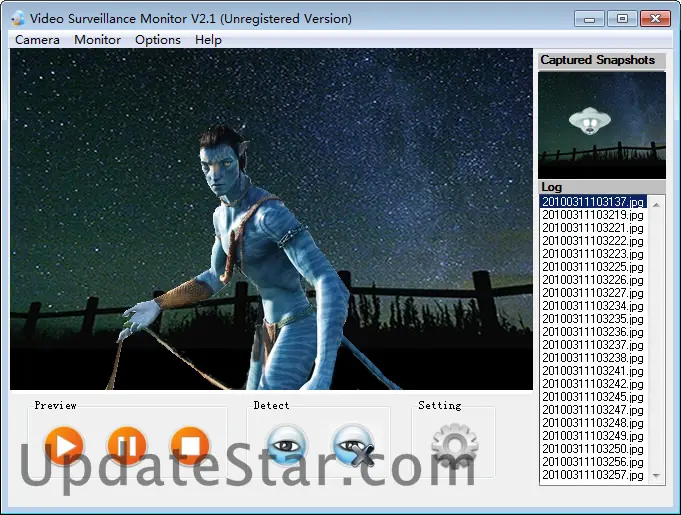Open the Camera menu
Screen dimensions: 681x515
coord(37,40)
